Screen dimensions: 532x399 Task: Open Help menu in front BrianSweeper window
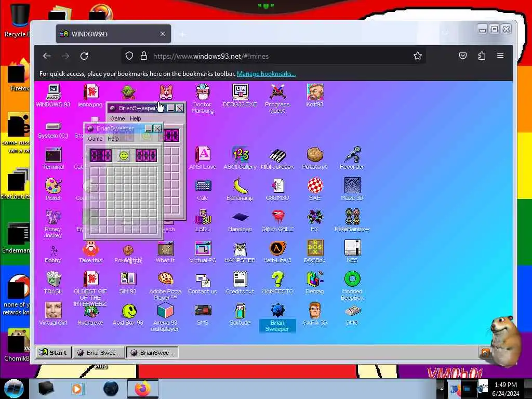click(x=113, y=139)
